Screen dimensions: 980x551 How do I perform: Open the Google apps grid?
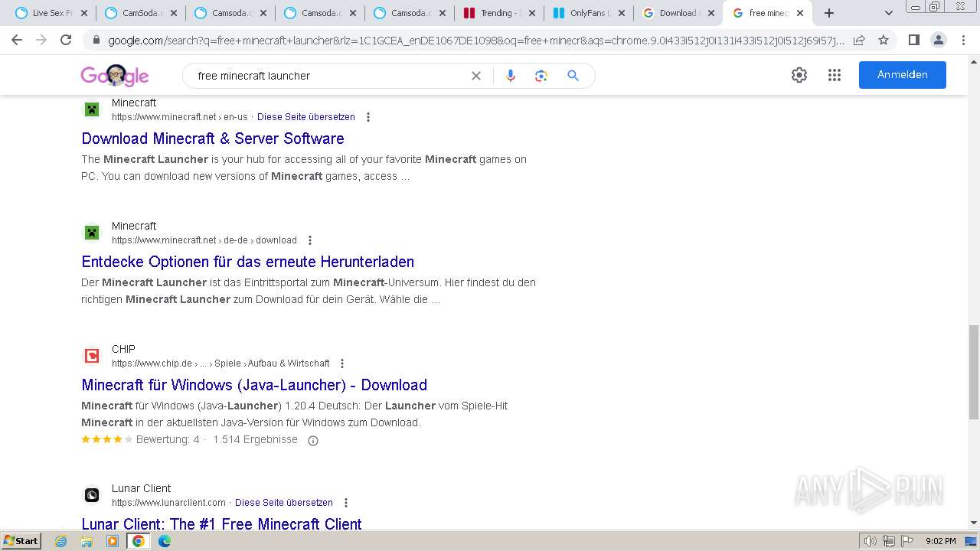(835, 75)
